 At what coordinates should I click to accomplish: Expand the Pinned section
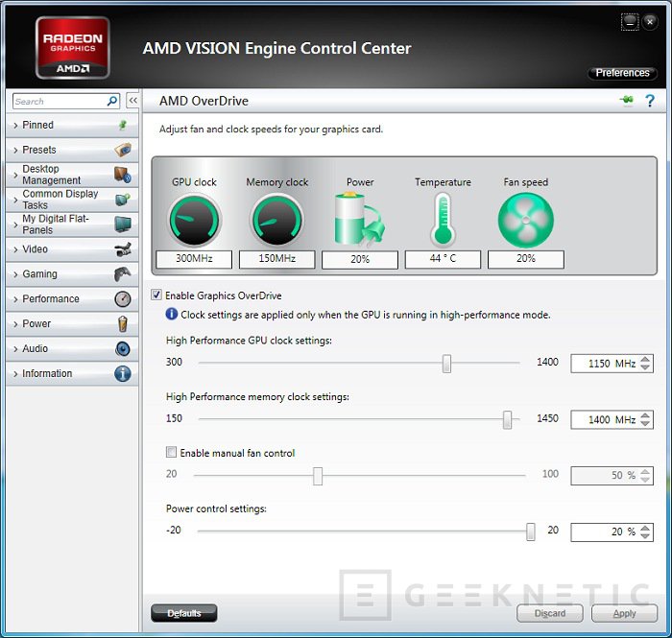point(72,125)
